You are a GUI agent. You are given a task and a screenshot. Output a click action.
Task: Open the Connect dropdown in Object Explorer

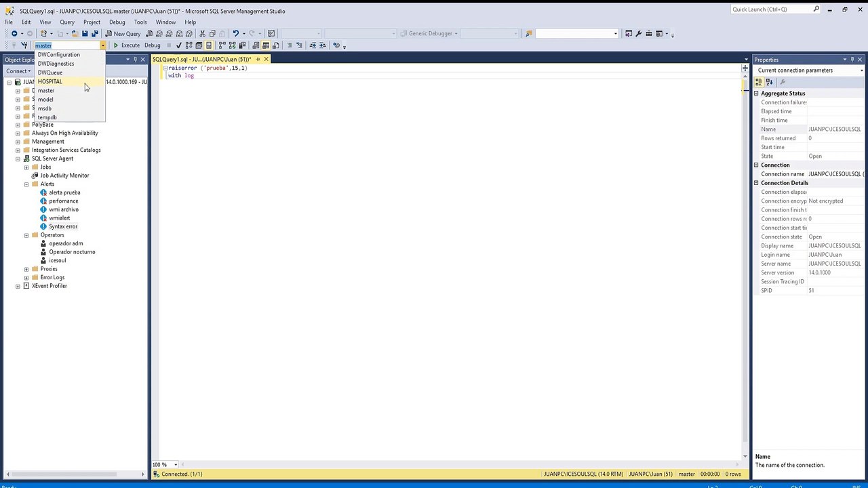pyautogui.click(x=18, y=71)
